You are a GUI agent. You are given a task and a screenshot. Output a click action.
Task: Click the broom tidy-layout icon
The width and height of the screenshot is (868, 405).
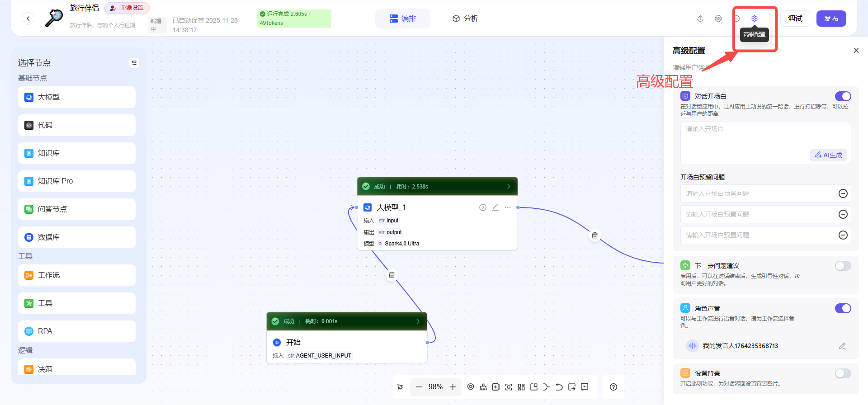483,387
